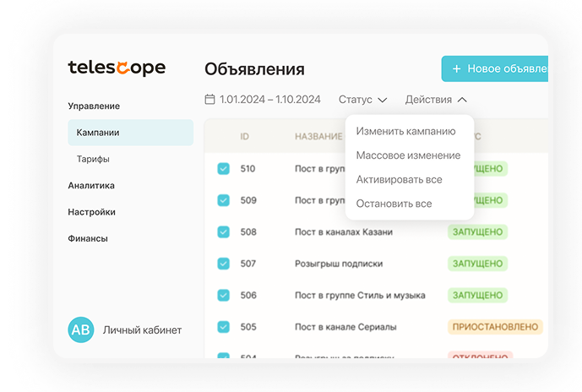Image resolution: width=582 pixels, height=392 pixels.
Task: Open Личный кабинет link
Action: pos(142,330)
